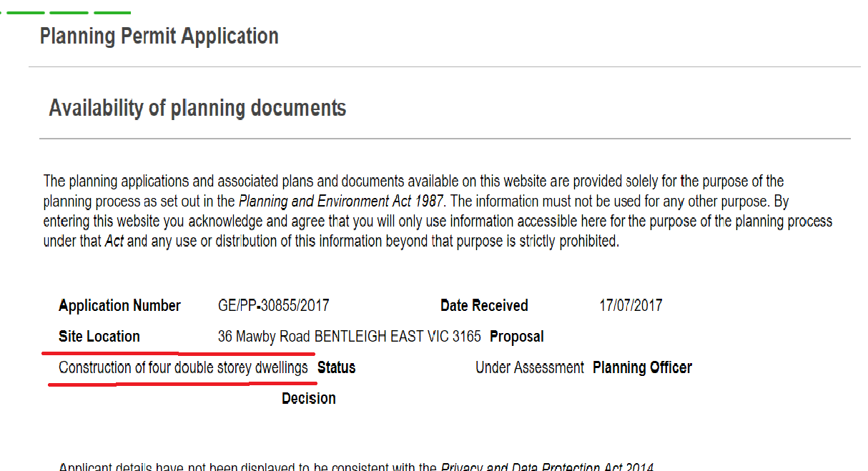The image size is (868, 471).
Task: Click the Planning Officer label
Action: pyautogui.click(x=642, y=368)
